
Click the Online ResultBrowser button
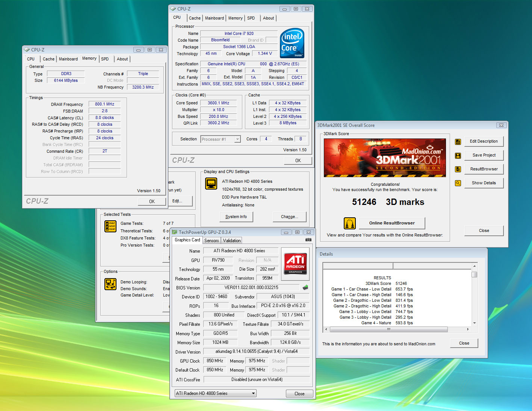click(392, 223)
